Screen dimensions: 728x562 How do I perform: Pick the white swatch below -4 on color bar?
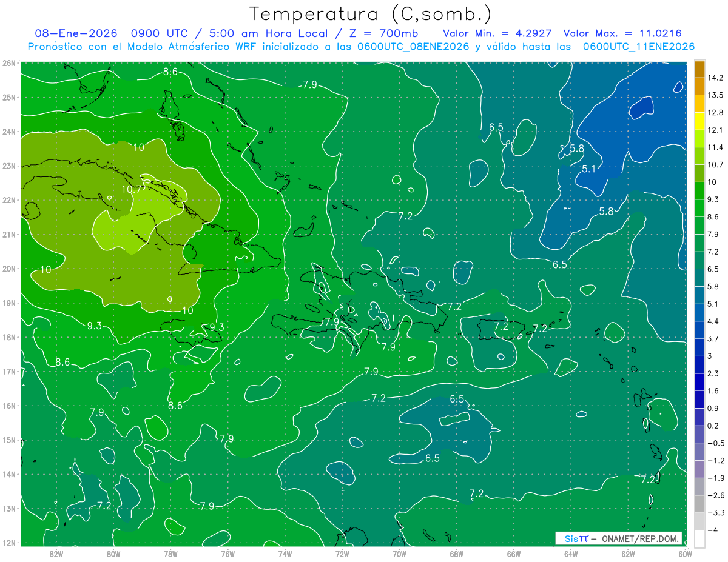[x=699, y=538]
